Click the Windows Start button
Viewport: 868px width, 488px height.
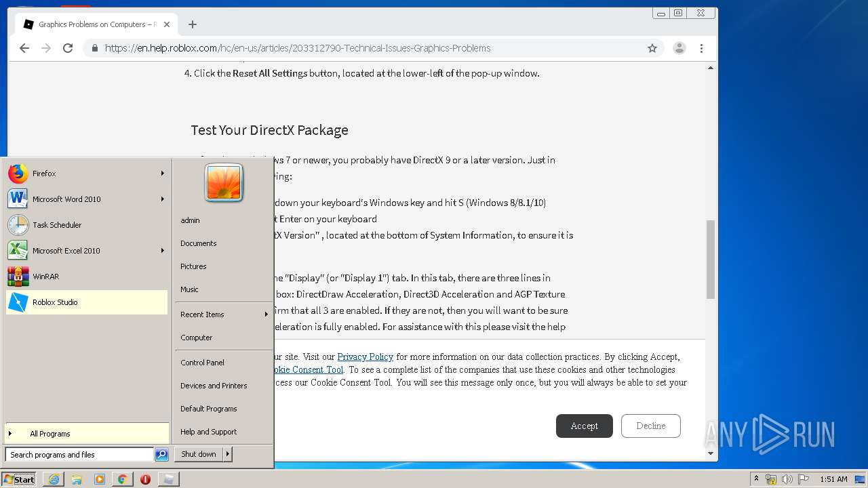pyautogui.click(x=19, y=479)
